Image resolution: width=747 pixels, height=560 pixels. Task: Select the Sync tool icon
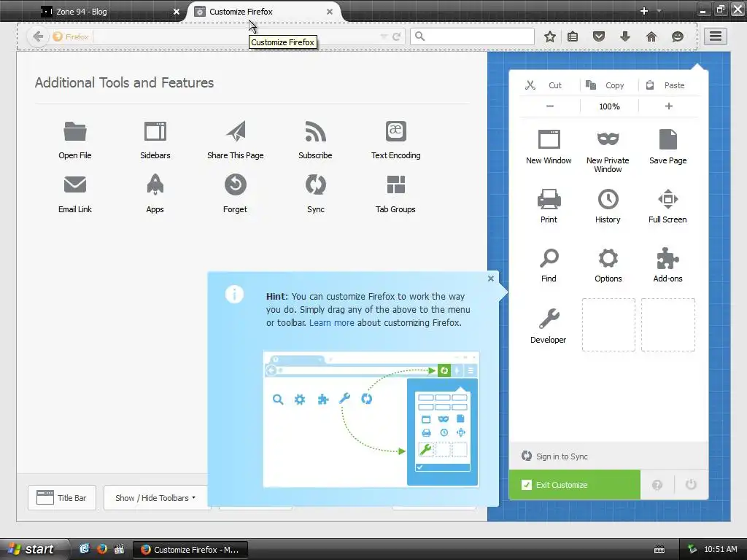[315, 184]
